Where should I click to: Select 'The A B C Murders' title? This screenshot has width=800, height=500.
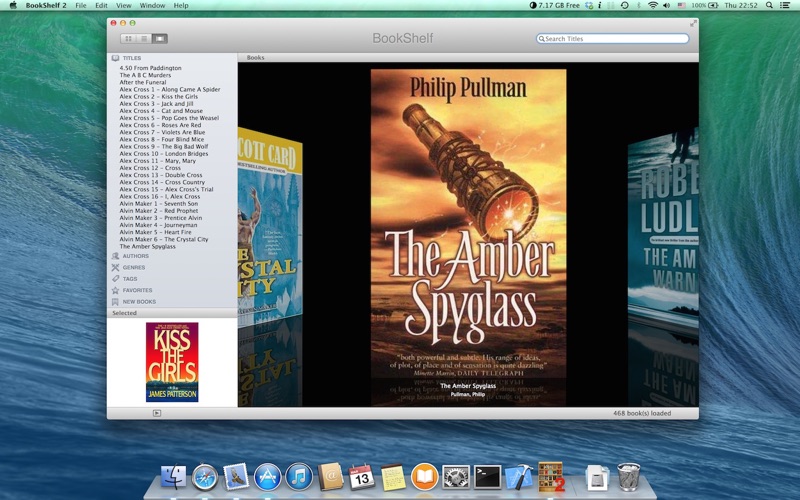click(145, 75)
